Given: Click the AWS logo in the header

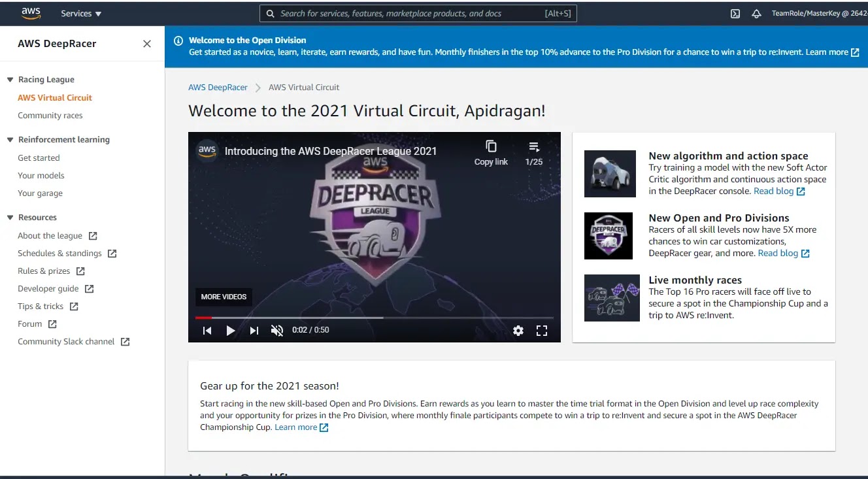Looking at the screenshot, I should [x=31, y=13].
